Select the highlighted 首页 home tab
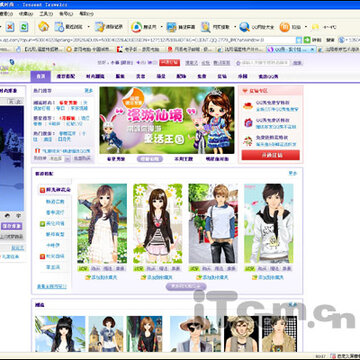 (x=41, y=76)
